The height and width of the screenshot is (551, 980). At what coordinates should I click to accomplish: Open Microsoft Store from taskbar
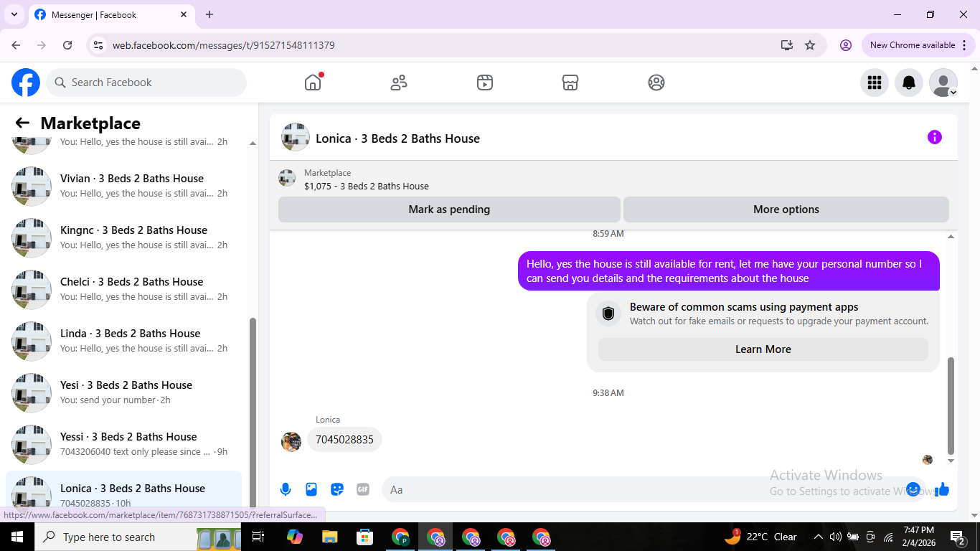pyautogui.click(x=365, y=537)
